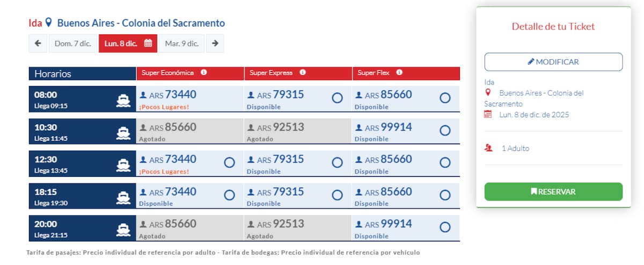
Task: Switch to Mar. 9 dic. date tab
Action: (x=182, y=44)
